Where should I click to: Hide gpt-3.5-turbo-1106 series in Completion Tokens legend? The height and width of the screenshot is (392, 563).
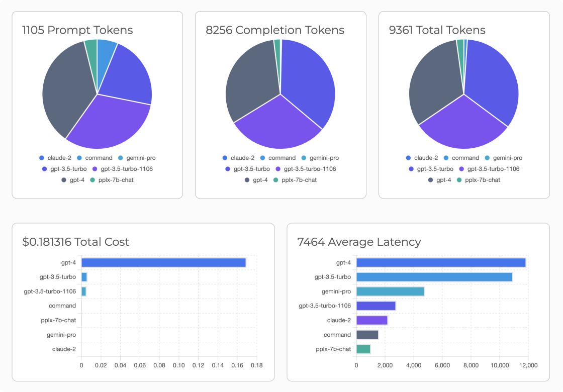pos(305,169)
